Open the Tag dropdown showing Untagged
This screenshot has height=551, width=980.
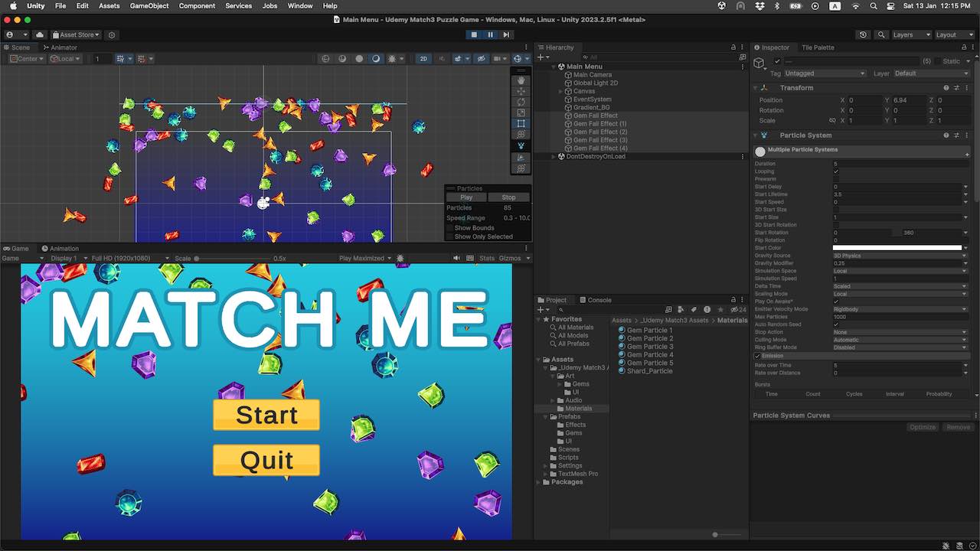pos(825,73)
